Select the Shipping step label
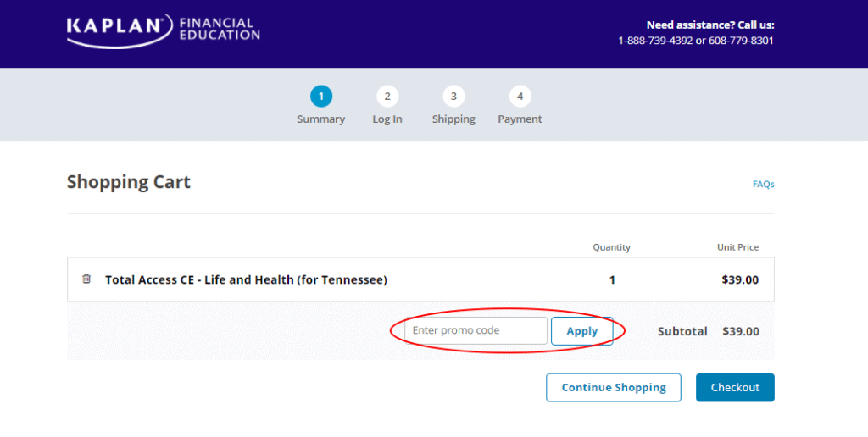The image size is (868, 437). click(x=453, y=119)
